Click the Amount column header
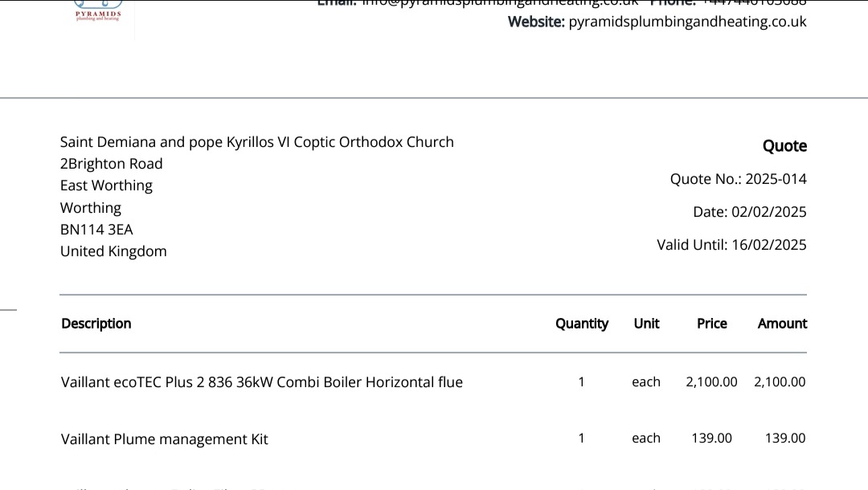868x490 pixels. (782, 324)
